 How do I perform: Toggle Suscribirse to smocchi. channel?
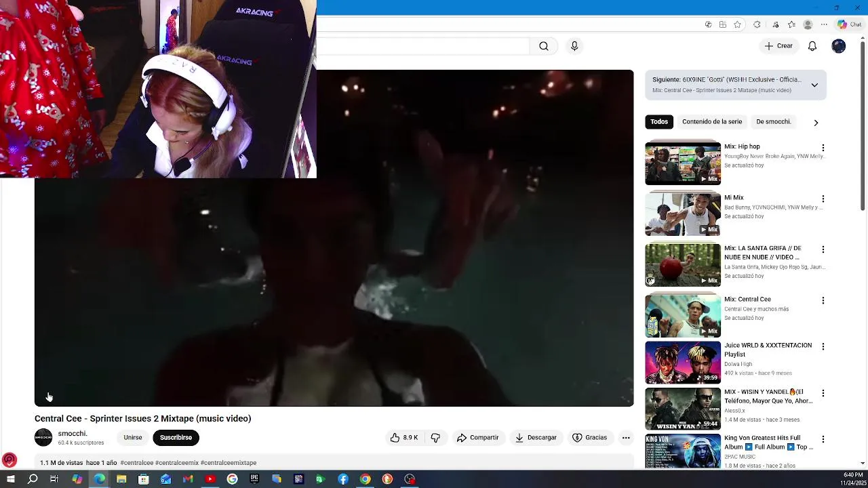(x=176, y=438)
